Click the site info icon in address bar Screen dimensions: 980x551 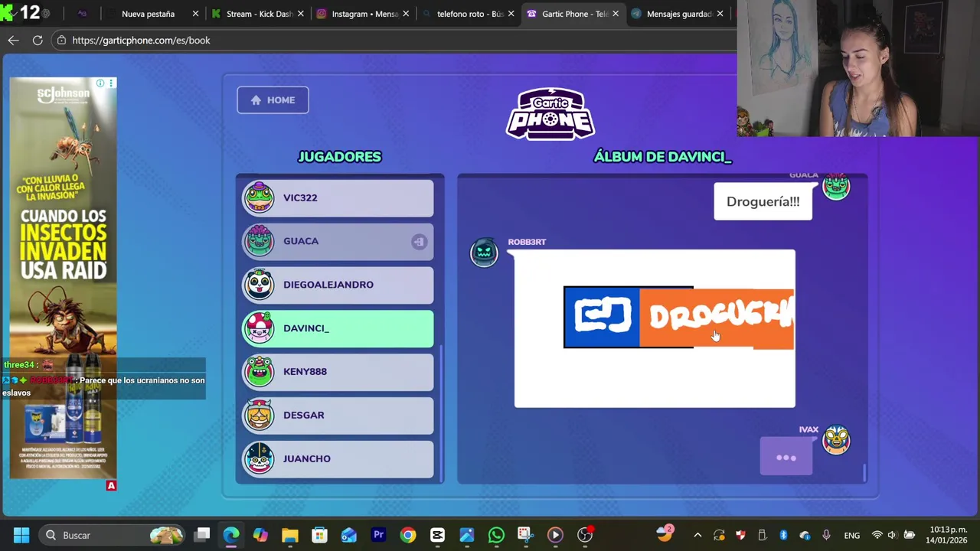pyautogui.click(x=62, y=40)
